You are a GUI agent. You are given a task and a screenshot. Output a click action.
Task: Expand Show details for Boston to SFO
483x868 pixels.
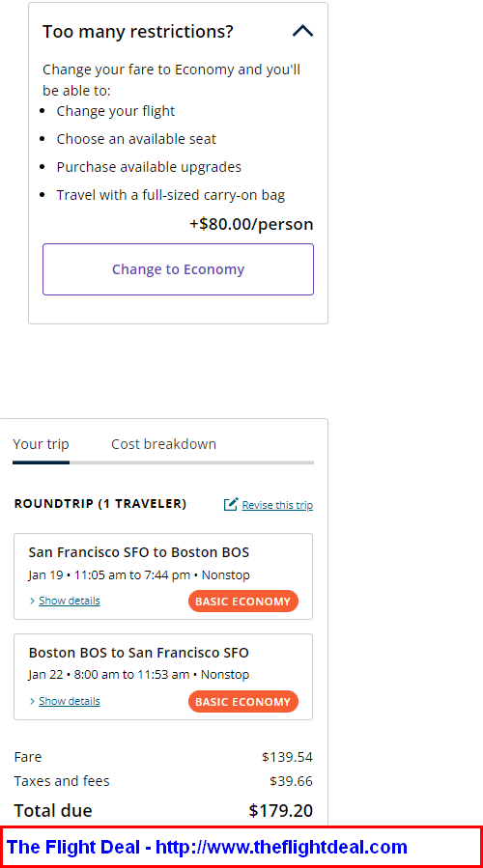point(70,701)
